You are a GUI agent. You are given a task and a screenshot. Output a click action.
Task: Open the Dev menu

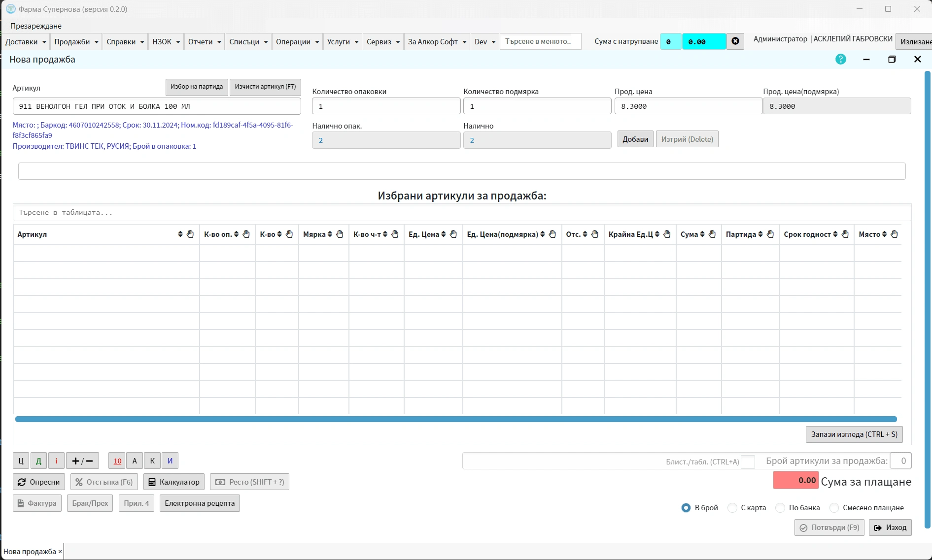485,42
